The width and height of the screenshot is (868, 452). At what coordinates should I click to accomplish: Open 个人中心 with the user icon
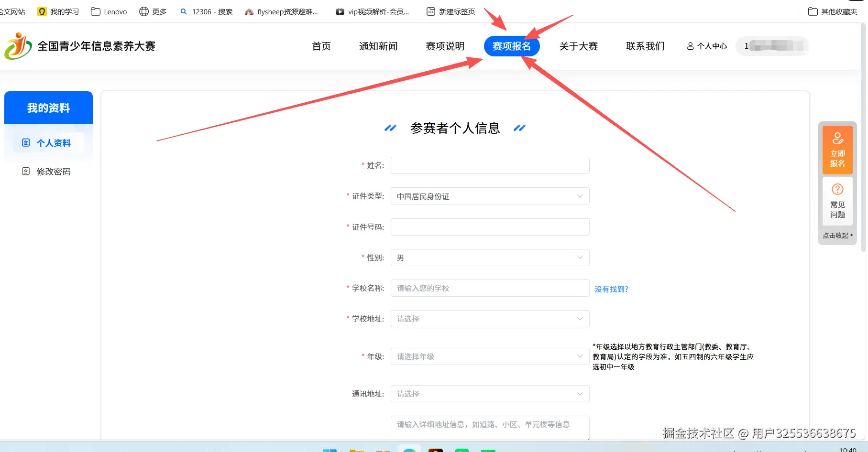point(707,46)
